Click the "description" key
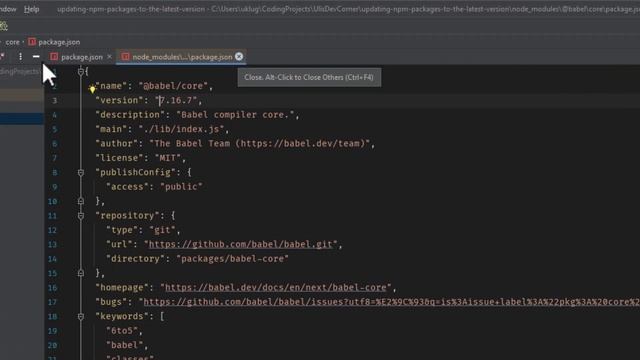This screenshot has width=640, height=360. 130,115
